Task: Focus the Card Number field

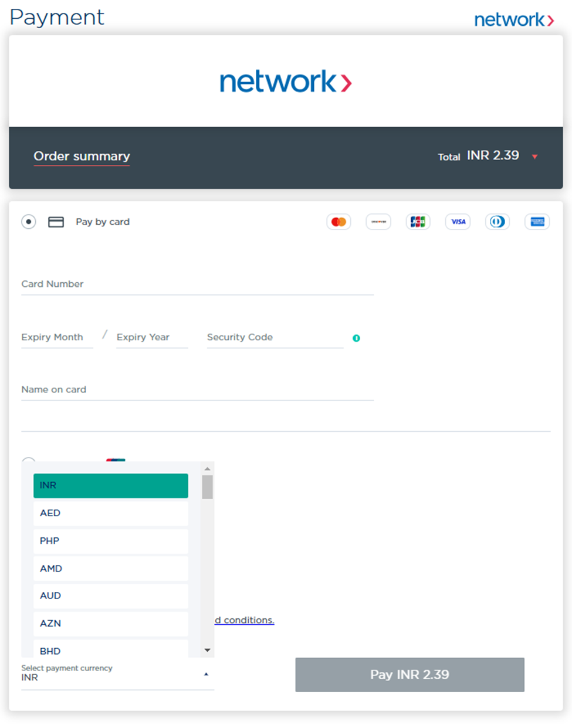Action: 197,285
